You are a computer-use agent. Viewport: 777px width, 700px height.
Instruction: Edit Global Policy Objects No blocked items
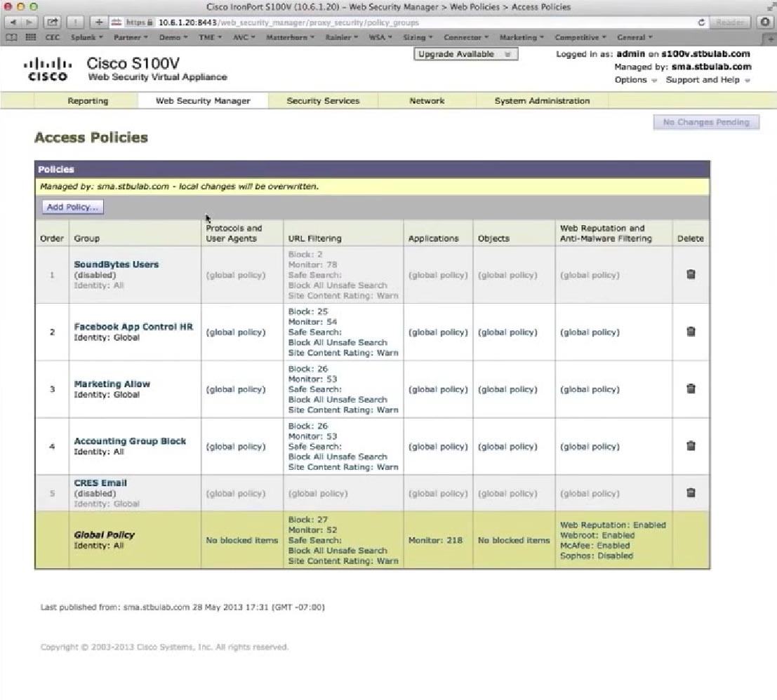pyautogui.click(x=514, y=540)
